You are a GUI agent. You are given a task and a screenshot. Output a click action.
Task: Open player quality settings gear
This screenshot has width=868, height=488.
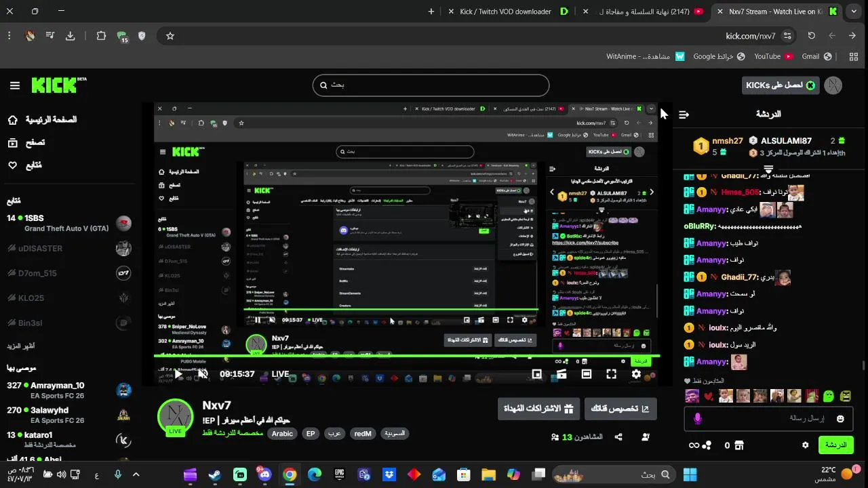(x=636, y=373)
